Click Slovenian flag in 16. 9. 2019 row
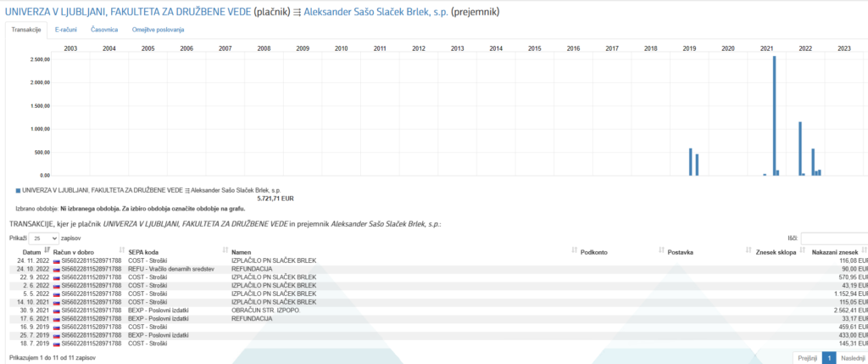This screenshot has height=364, width=868. (x=57, y=328)
